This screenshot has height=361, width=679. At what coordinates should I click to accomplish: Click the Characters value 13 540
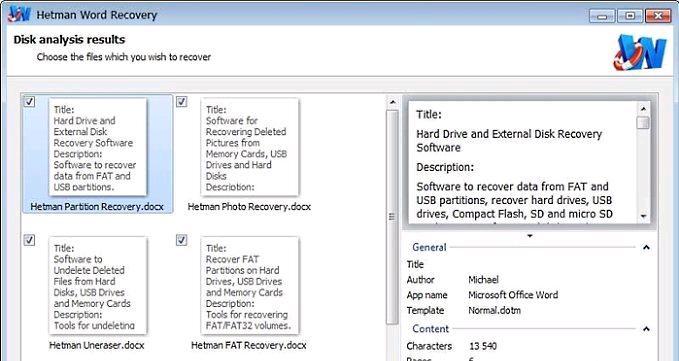[483, 346]
